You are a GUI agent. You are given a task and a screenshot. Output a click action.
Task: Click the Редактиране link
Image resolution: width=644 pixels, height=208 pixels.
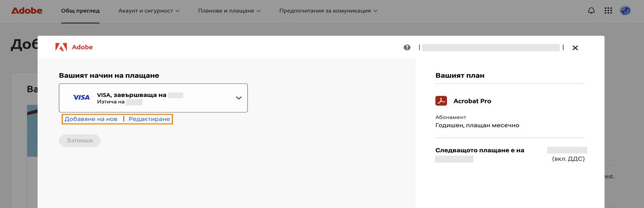click(x=149, y=119)
